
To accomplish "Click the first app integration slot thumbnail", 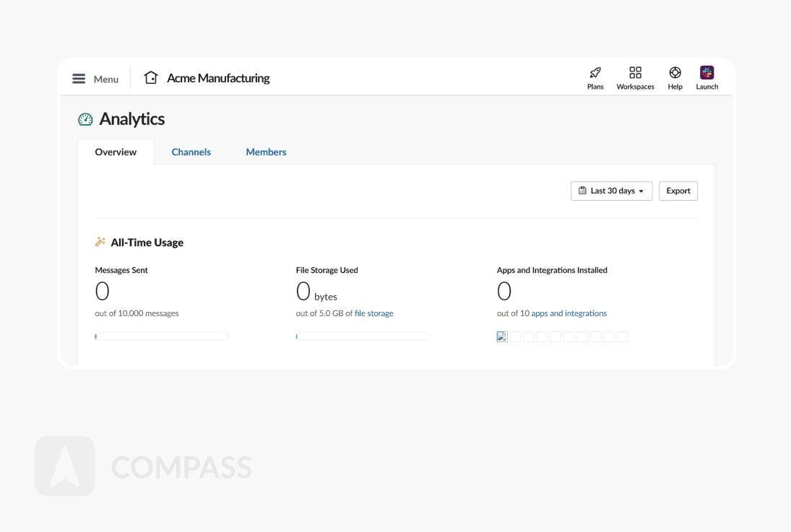I will (x=502, y=336).
